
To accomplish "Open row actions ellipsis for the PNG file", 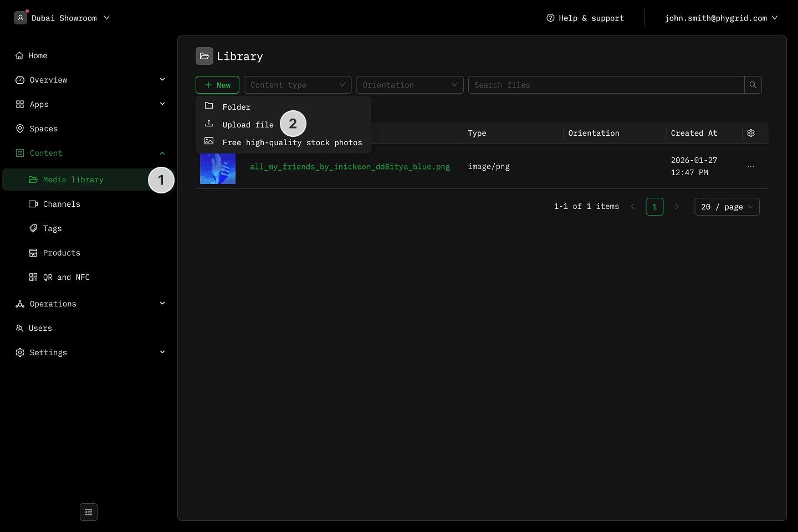I will click(x=751, y=166).
